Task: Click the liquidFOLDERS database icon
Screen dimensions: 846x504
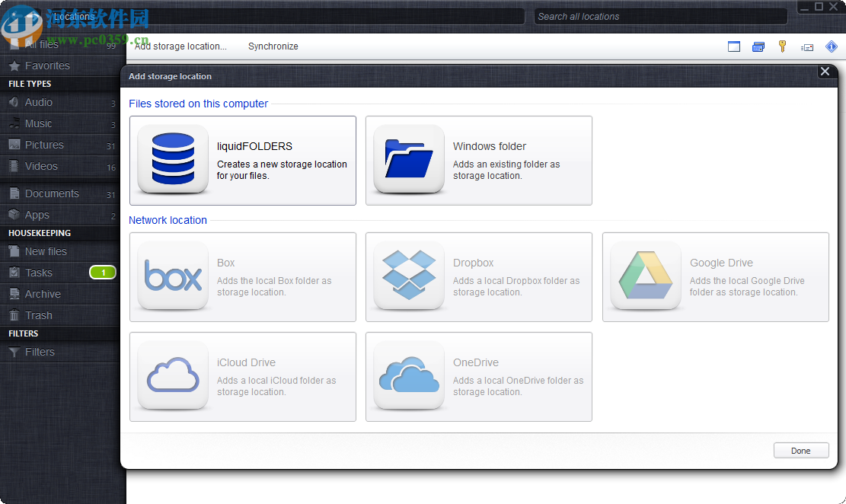Action: (x=173, y=160)
